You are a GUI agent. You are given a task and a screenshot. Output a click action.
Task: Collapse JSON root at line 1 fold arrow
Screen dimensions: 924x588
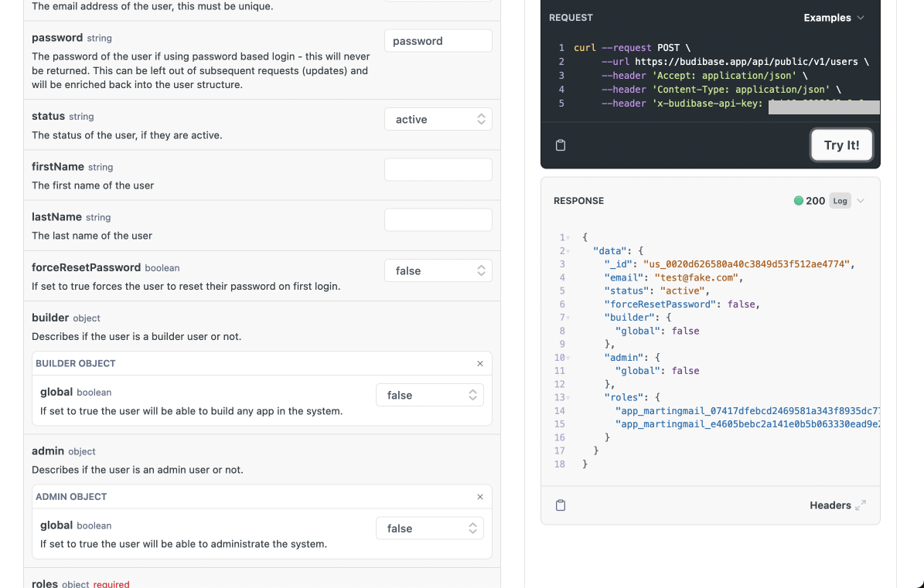coord(568,238)
